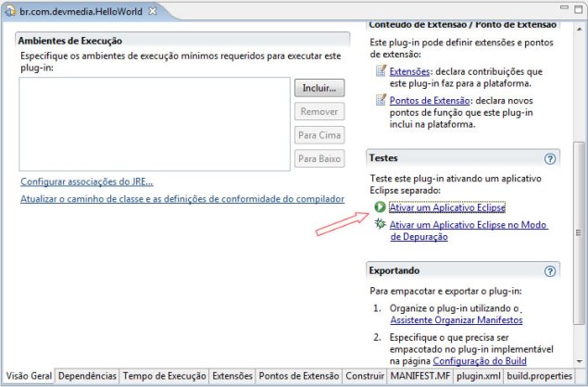This screenshot has width=588, height=387.
Task: Click the plug-in icon on HelloWorld tab
Action: [10, 11]
